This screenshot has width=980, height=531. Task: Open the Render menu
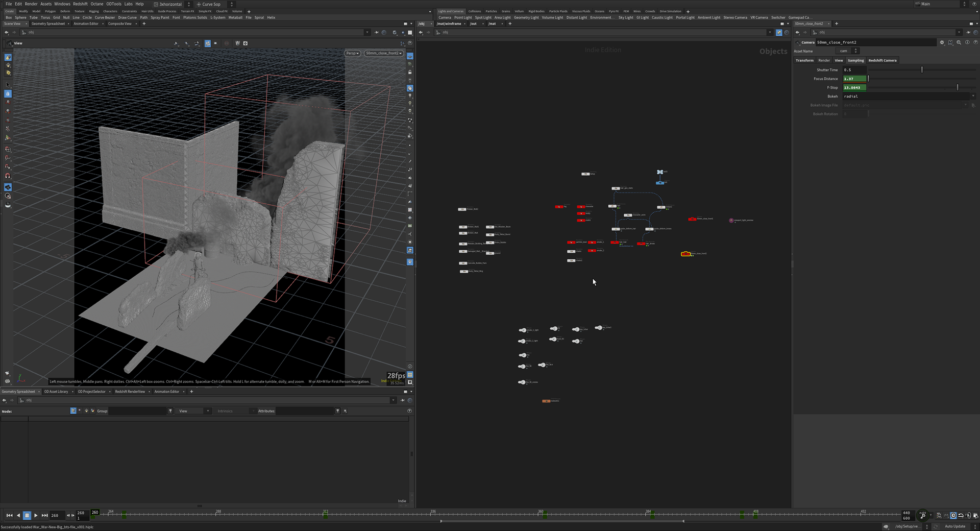[x=31, y=4]
